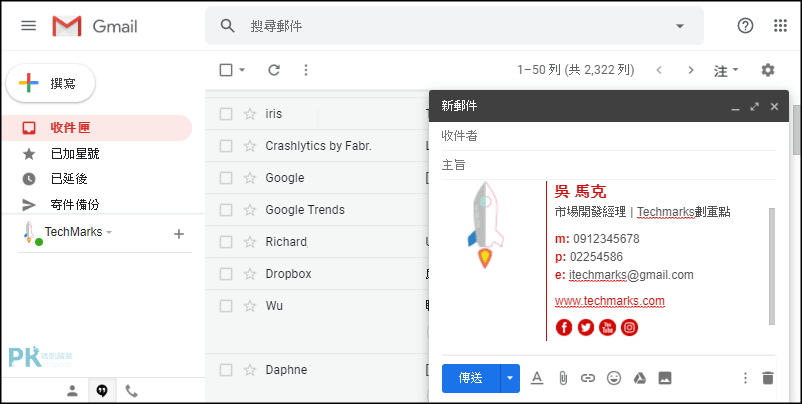Click the 撰寫 compose button
The image size is (802, 404).
(x=51, y=83)
